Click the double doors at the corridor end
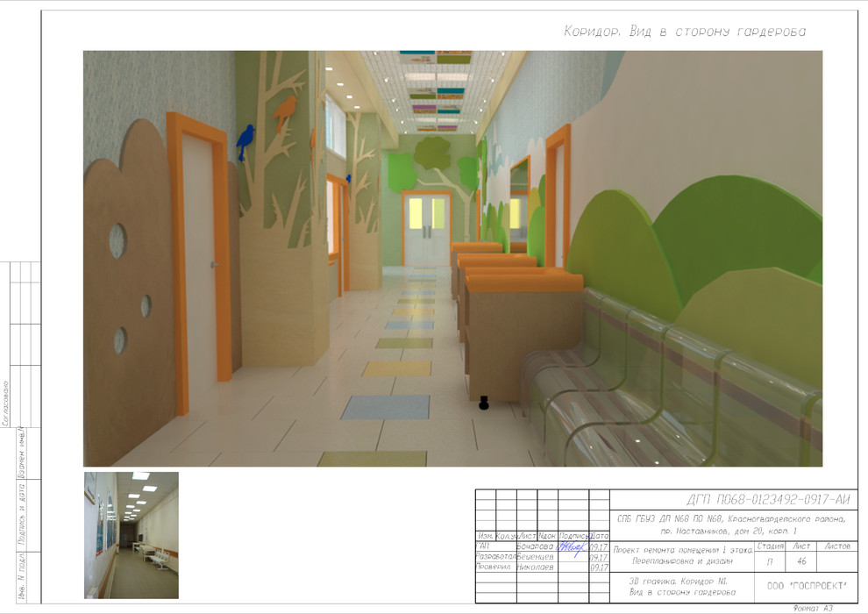Viewport: 868px width, 614px height. 427,229
